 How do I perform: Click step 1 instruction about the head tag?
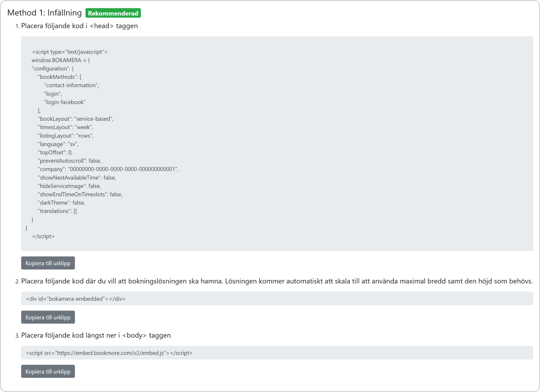pyautogui.click(x=79, y=26)
